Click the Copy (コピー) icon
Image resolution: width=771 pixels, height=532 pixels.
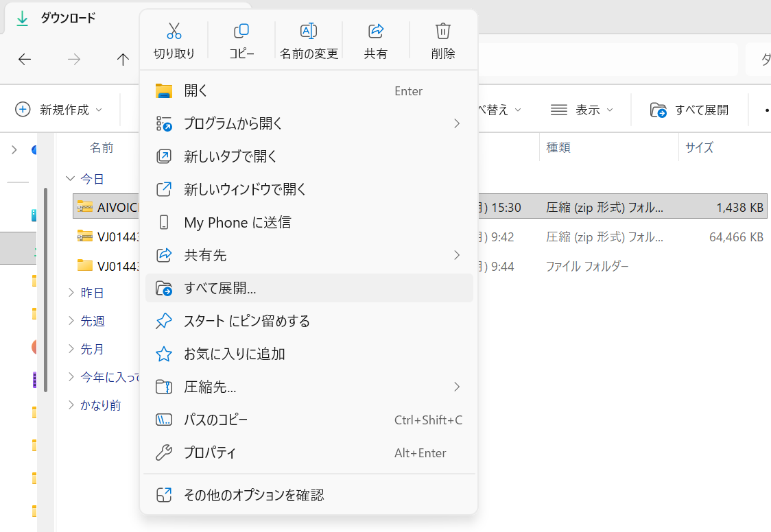pos(241,32)
